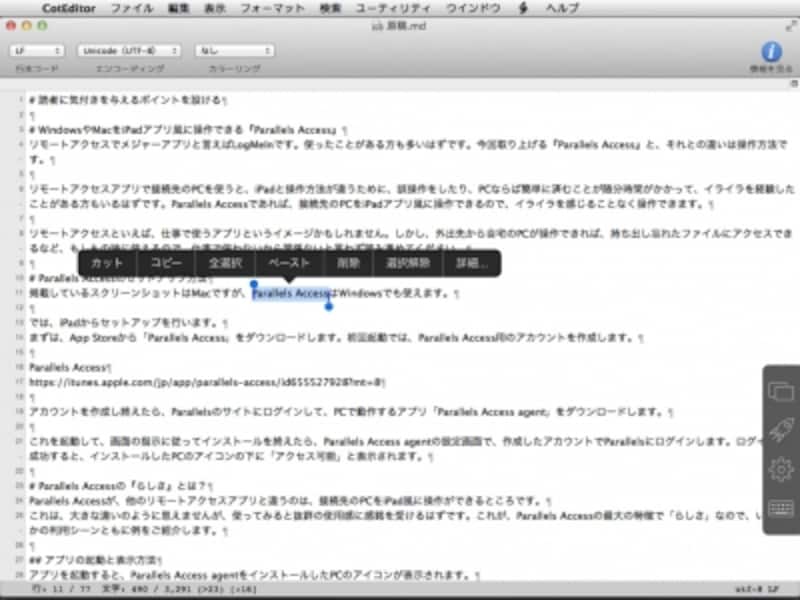Choose 詳細... in the popup menu
This screenshot has height=600, width=800.
click(x=471, y=263)
